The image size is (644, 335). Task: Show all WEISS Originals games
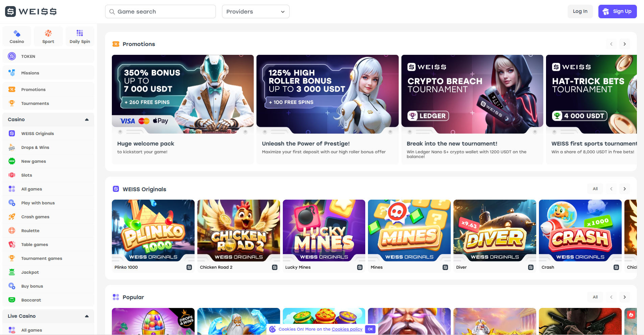coord(595,188)
